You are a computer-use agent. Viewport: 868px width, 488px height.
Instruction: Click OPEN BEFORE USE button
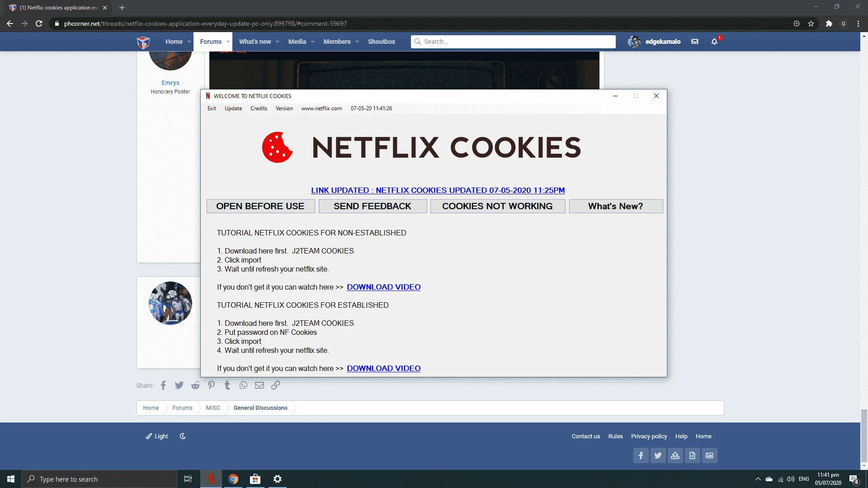(260, 206)
